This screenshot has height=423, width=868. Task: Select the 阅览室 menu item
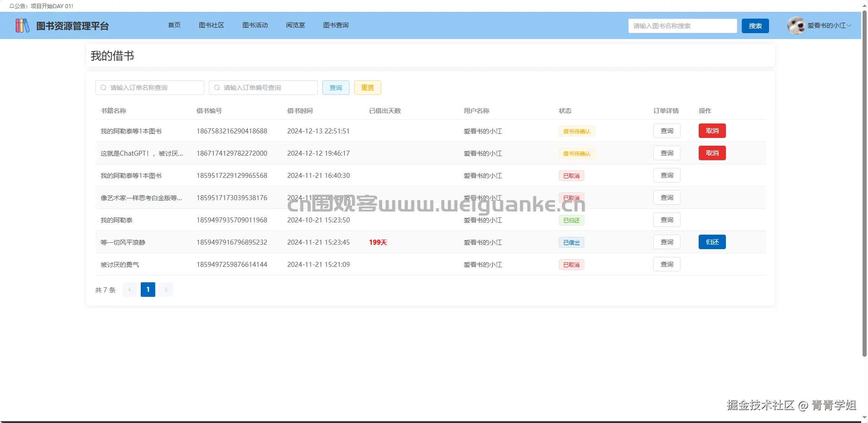point(295,25)
